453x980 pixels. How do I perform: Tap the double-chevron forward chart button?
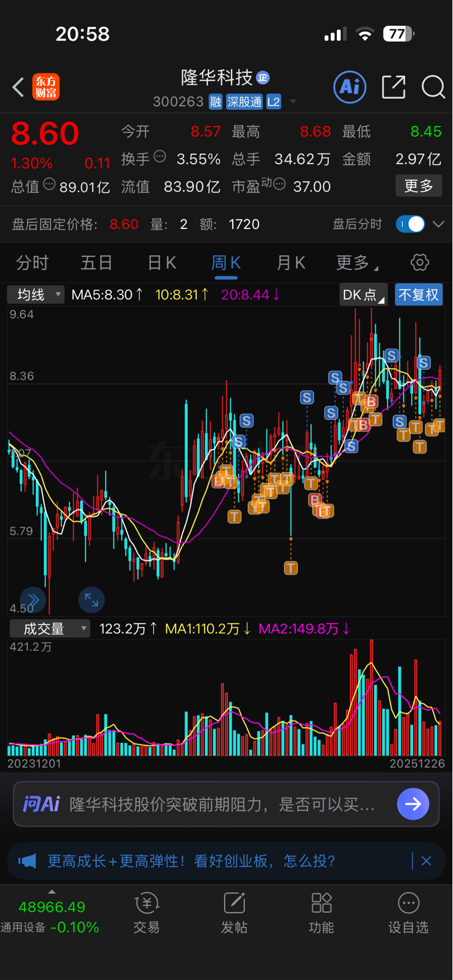(33, 600)
